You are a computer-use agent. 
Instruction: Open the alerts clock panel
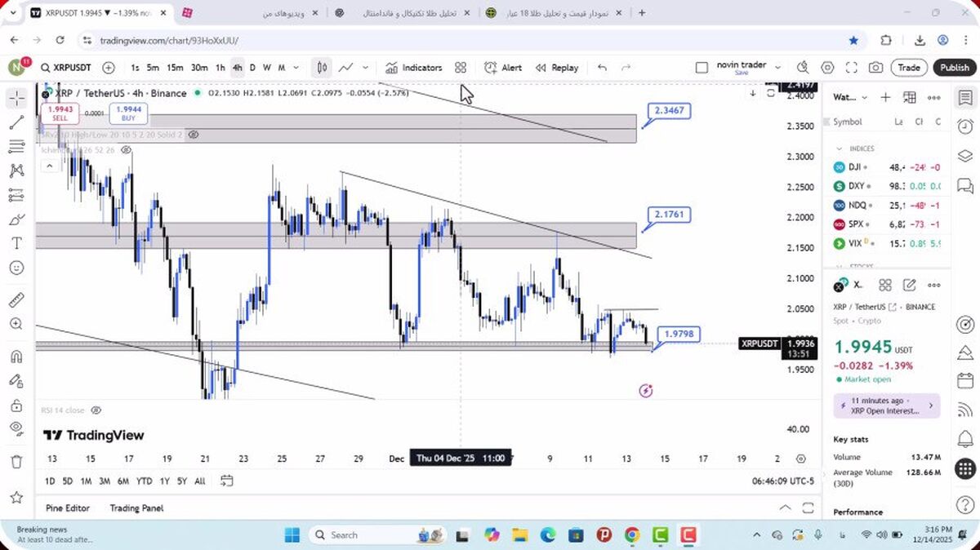tap(965, 126)
